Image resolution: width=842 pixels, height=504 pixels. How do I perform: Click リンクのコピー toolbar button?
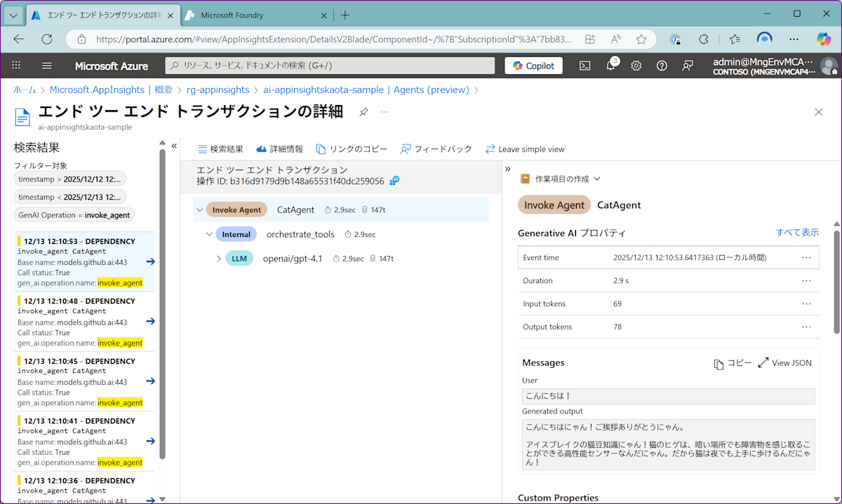[x=352, y=149]
